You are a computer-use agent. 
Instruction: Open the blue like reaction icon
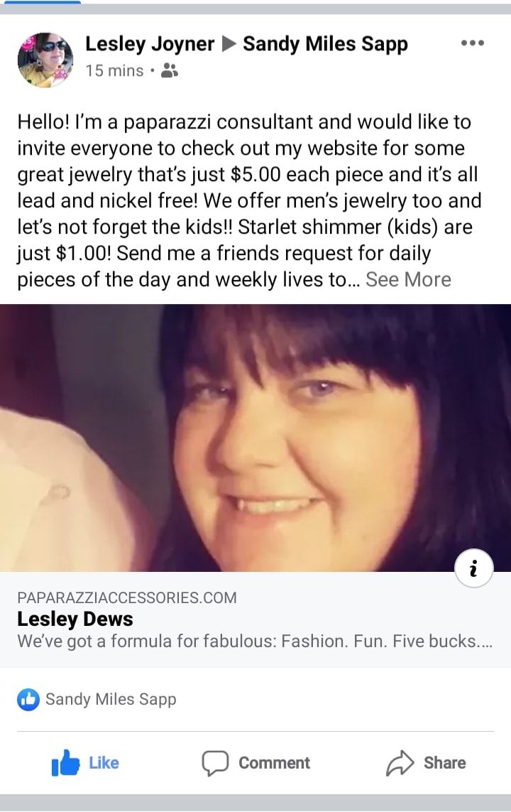coord(28,699)
